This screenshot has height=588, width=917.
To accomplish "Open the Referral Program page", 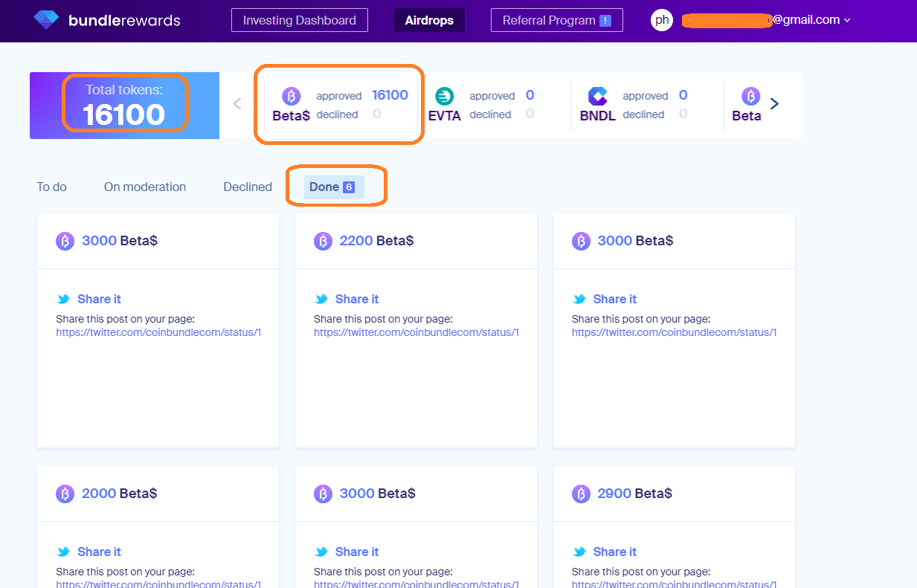I will (557, 20).
